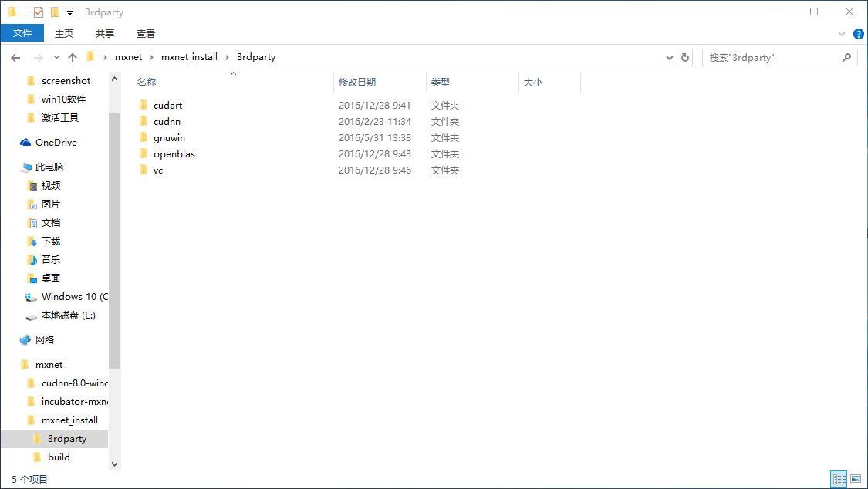Screen dimensions: 868x489
Task: Click the back navigation arrow
Action: point(15,57)
